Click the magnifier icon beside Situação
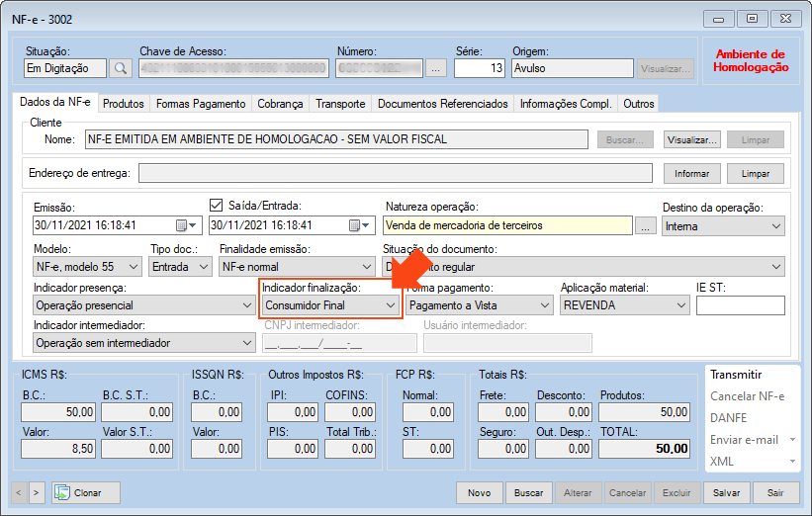 (121, 68)
